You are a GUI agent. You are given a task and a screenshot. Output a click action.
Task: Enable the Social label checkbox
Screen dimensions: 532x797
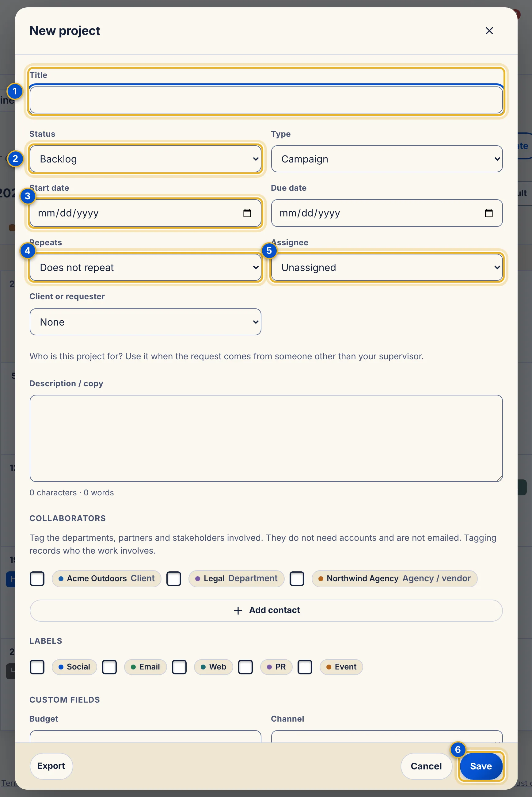pos(37,667)
